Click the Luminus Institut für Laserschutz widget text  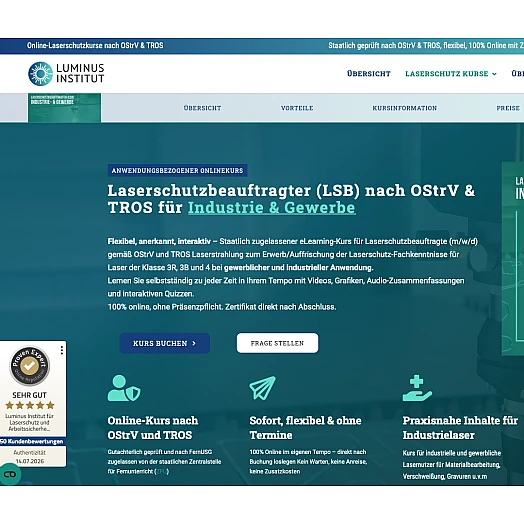tap(29, 422)
